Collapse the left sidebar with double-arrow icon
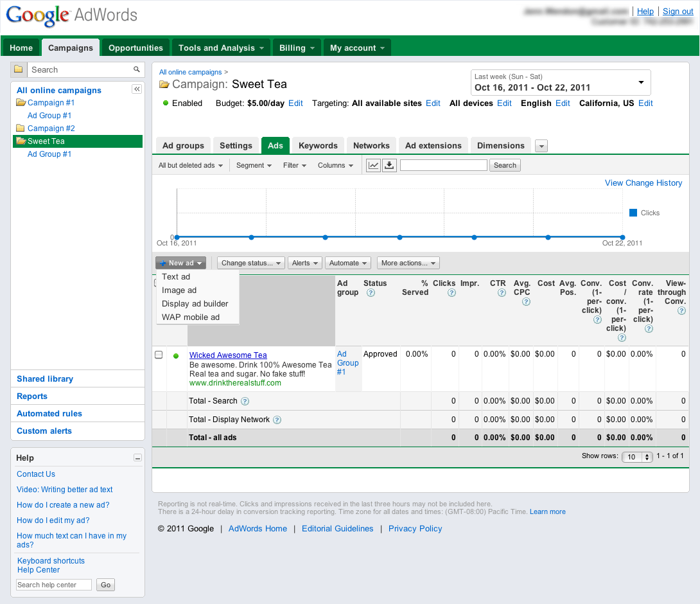The image size is (700, 604). [137, 89]
